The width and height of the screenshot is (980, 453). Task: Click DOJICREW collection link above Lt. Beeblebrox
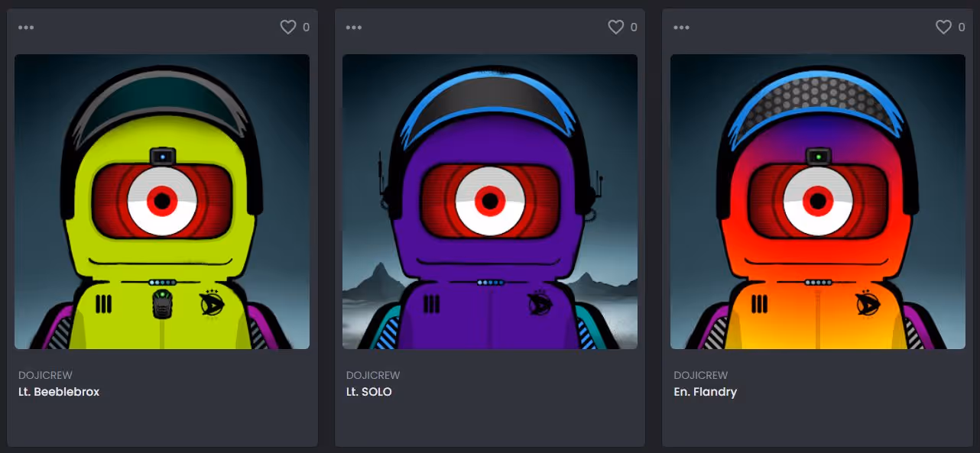[x=41, y=375]
